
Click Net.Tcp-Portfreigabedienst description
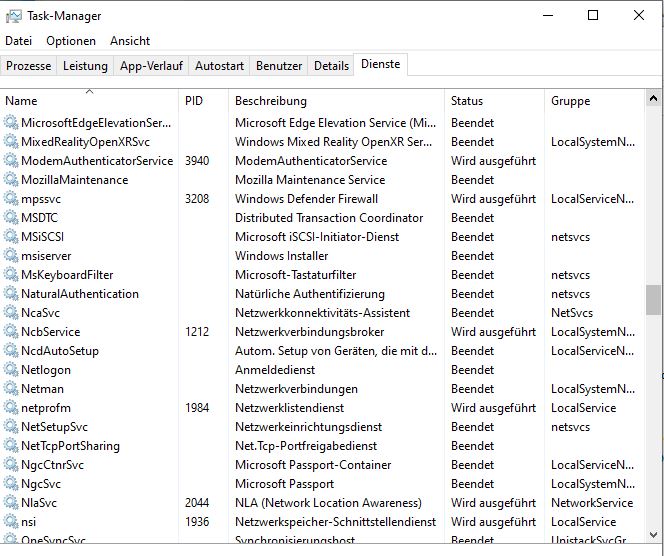(x=306, y=446)
